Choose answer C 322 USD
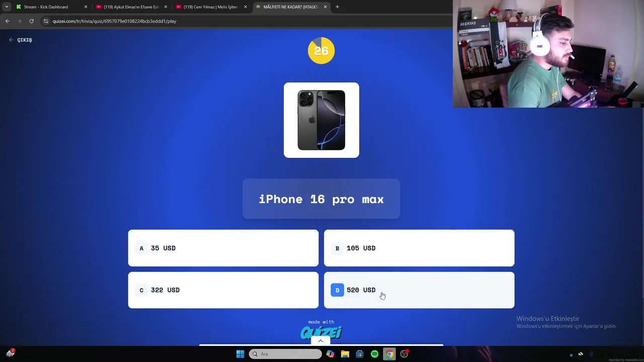Image resolution: width=644 pixels, height=362 pixels. [x=223, y=290]
